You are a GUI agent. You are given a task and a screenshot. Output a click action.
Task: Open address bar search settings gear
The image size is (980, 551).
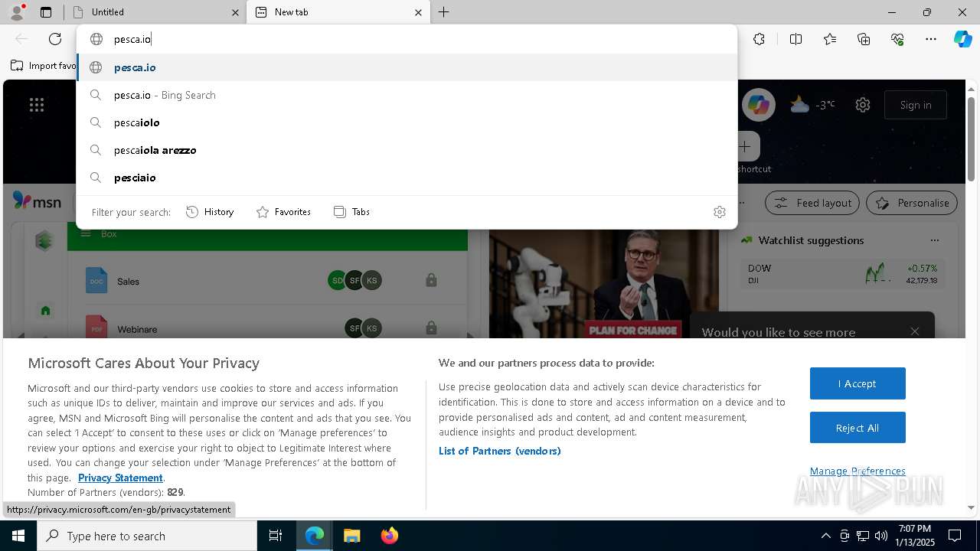(x=720, y=212)
